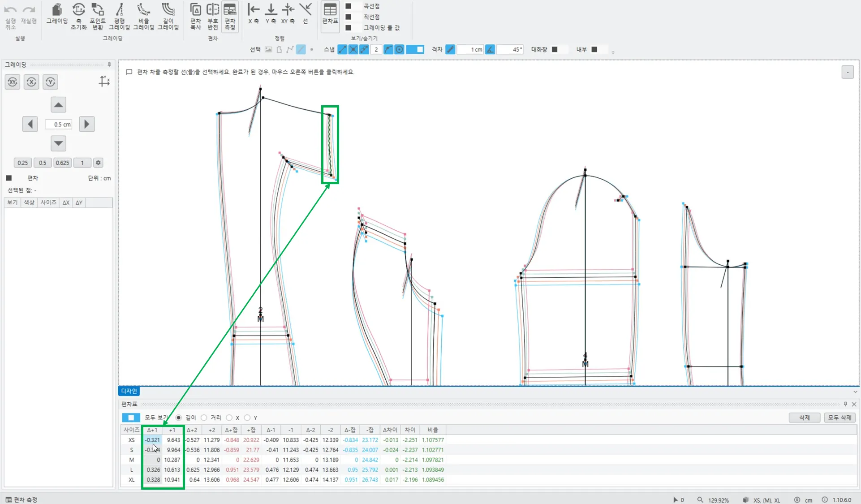This screenshot has width=861, height=504.
Task: Toggle the 그레이딩 룰 값 display switch
Action: 348,28
